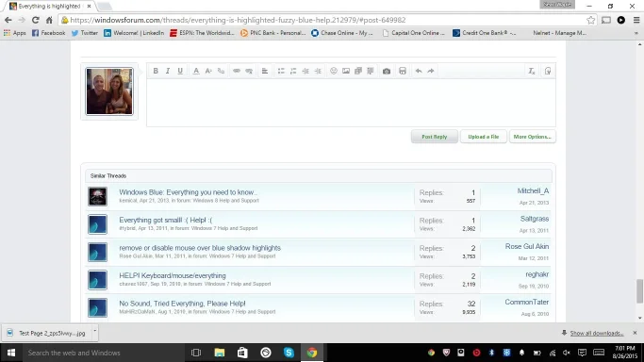Open the text alignment option
The height and width of the screenshot is (362, 644).
click(265, 71)
